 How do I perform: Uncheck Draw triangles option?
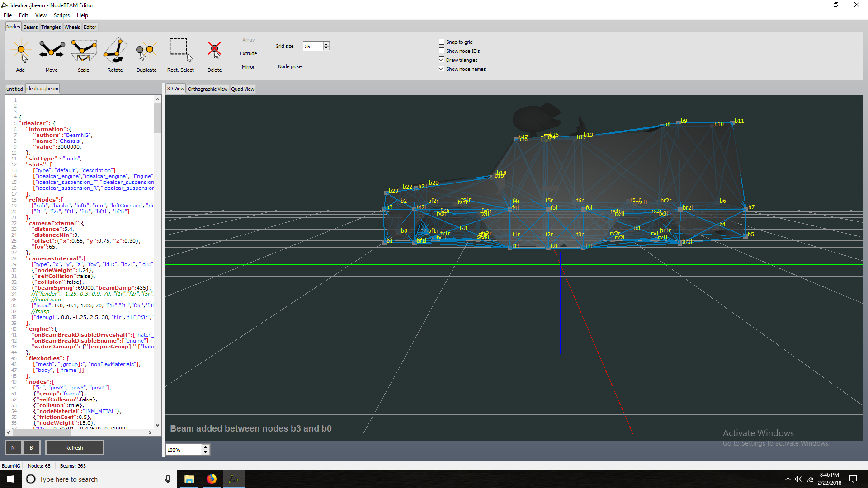point(442,60)
